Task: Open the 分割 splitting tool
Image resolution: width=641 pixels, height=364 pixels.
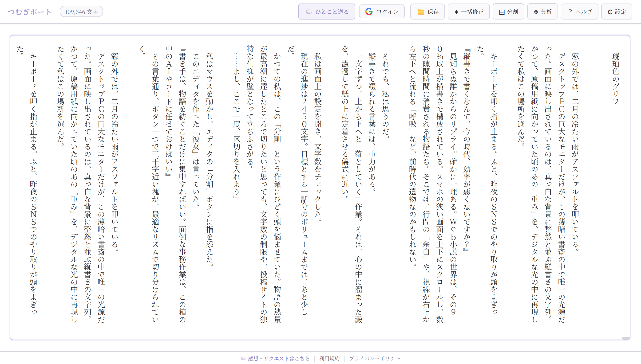Action: click(508, 12)
